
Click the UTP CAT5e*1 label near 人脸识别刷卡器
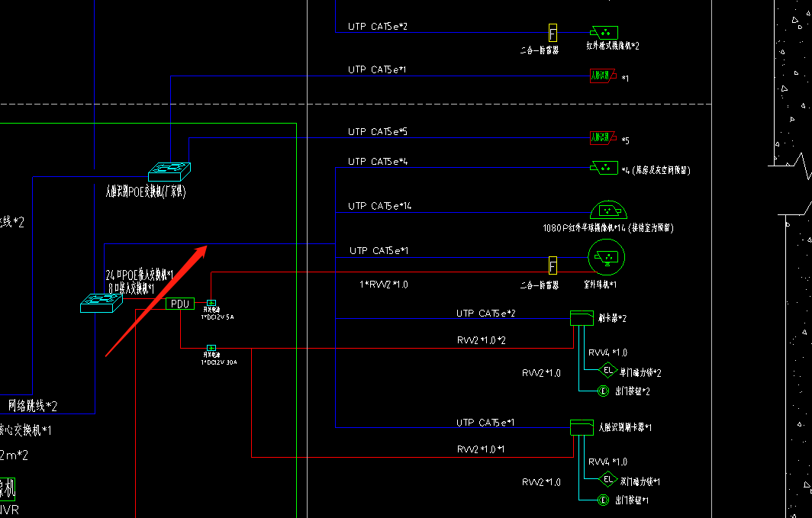[485, 423]
